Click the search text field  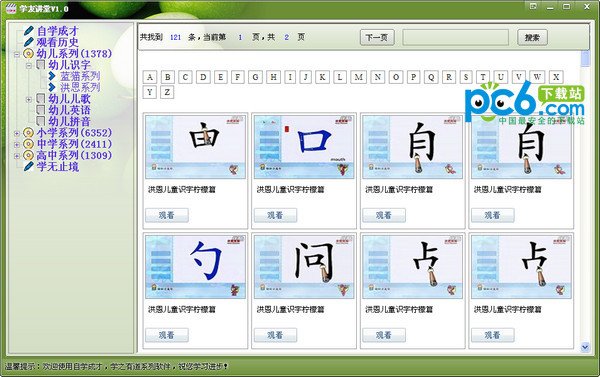[455, 38]
